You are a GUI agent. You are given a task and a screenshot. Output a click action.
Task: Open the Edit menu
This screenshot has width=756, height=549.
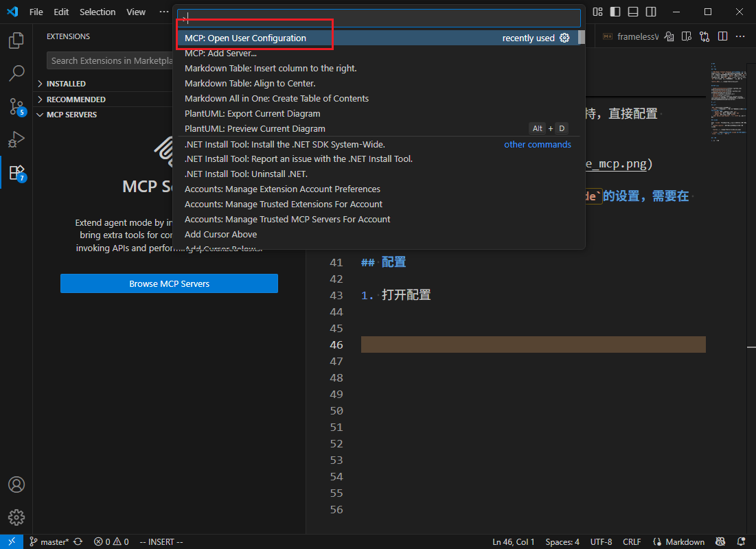[61, 12]
